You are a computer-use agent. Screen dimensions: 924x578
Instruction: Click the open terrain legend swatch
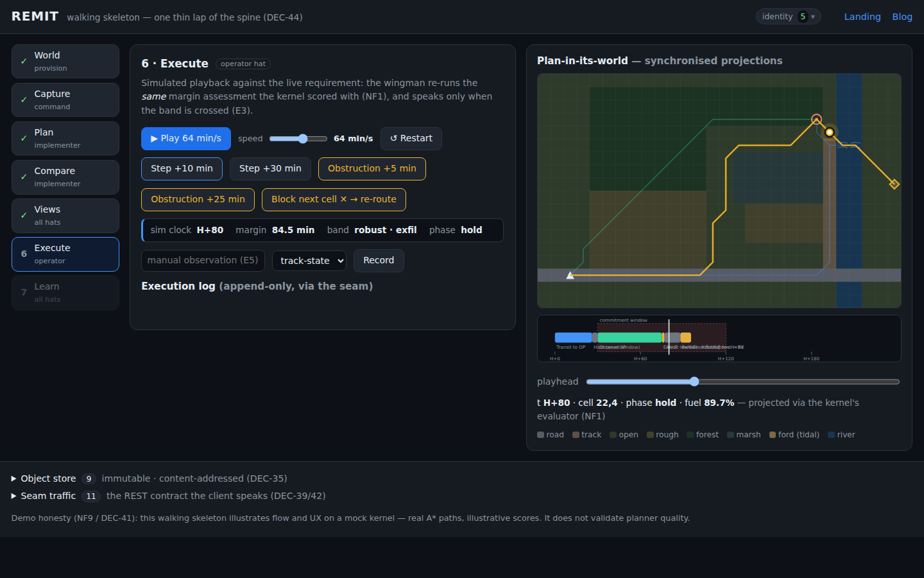[x=613, y=435]
